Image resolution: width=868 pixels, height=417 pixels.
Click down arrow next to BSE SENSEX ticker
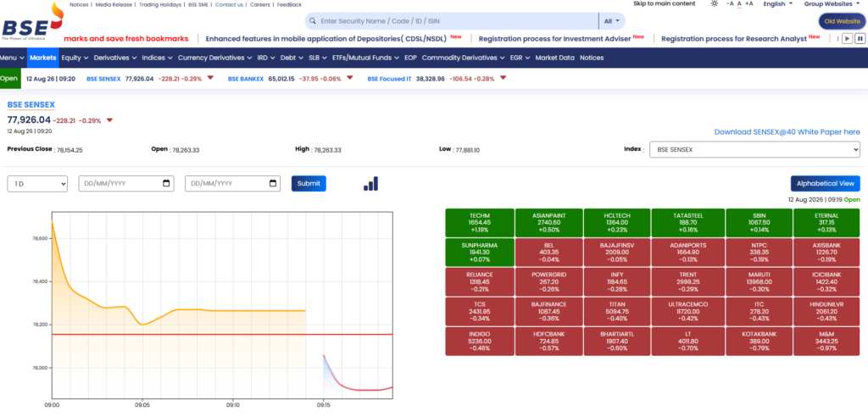coord(210,78)
